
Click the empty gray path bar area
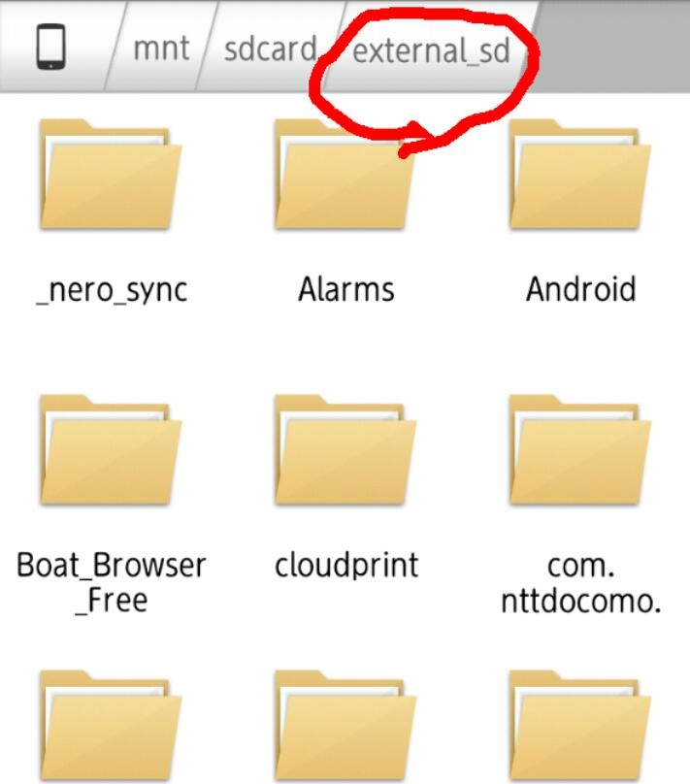[612, 48]
